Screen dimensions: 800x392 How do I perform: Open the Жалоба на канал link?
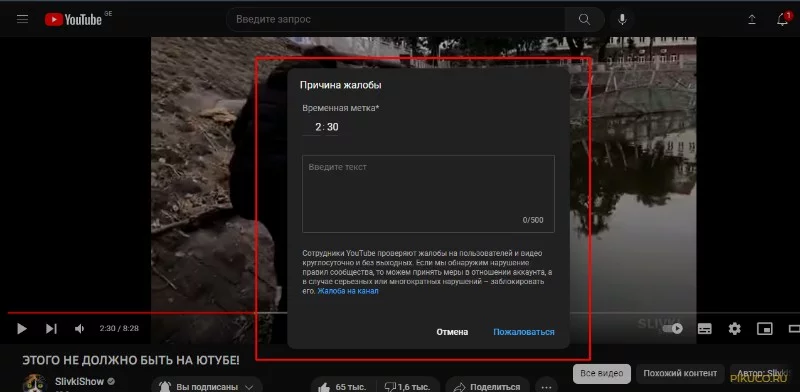click(x=348, y=291)
